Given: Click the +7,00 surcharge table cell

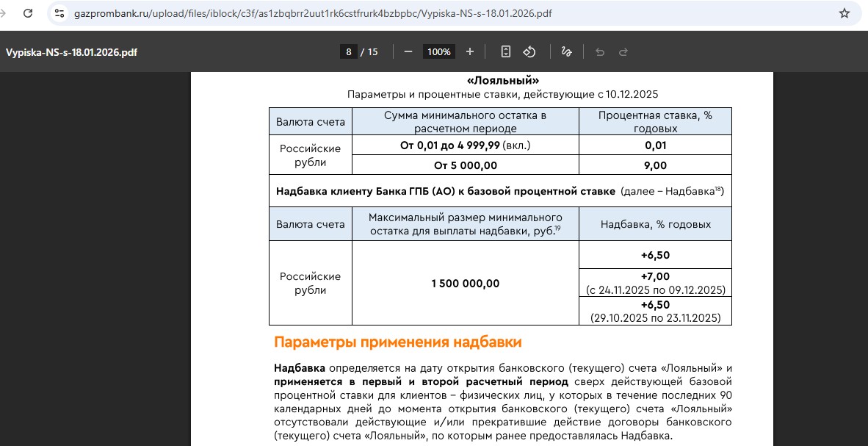Looking at the screenshot, I should 655,282.
